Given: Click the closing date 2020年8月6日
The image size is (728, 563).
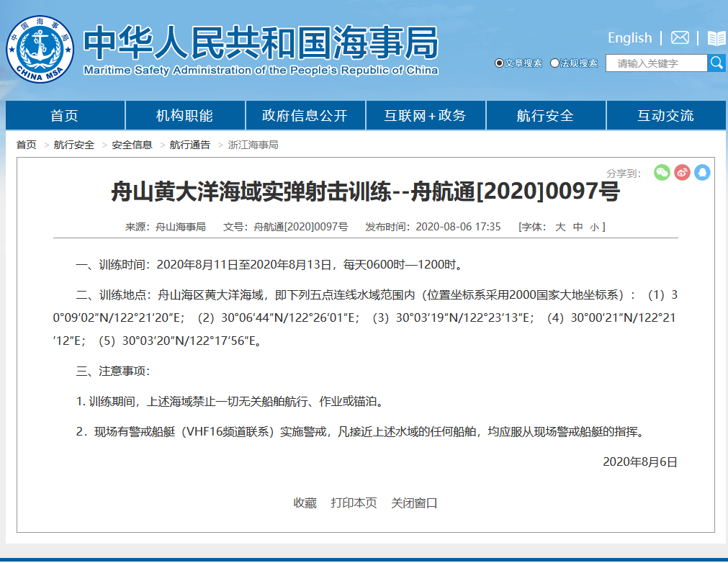Looking at the screenshot, I should 639,461.
